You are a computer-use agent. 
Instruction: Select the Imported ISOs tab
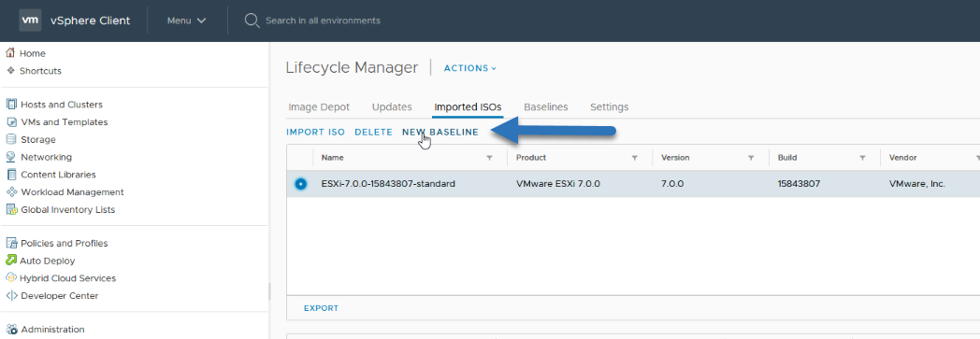pos(468,106)
